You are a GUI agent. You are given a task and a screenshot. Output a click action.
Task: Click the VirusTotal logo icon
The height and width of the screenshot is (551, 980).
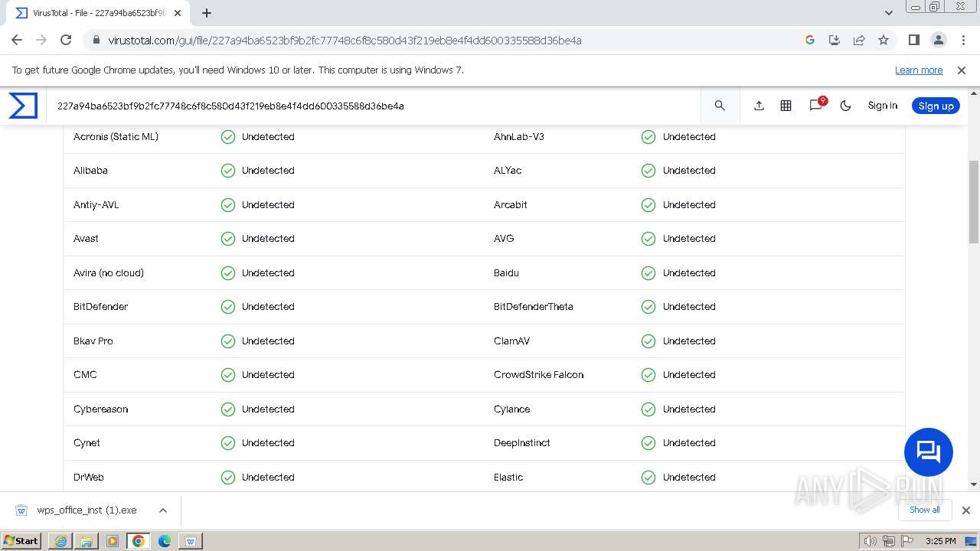[x=23, y=106]
